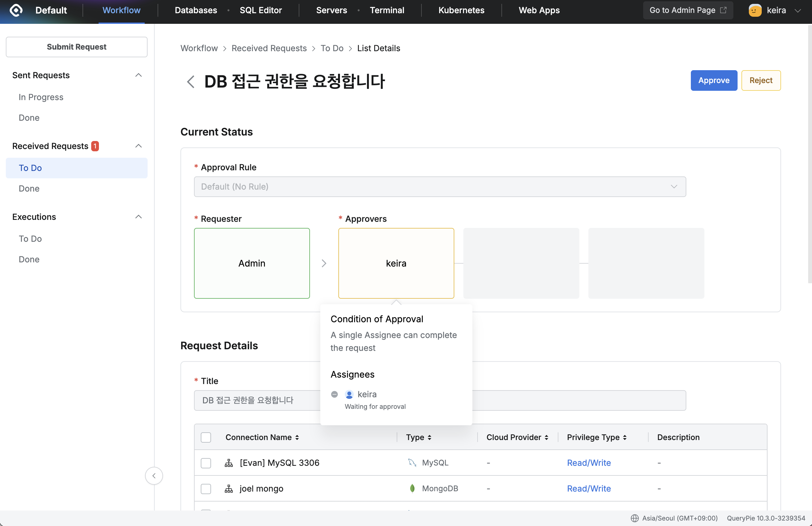Check the checkbox for [Evan] MySQL 3306
812x526 pixels.
[206, 463]
